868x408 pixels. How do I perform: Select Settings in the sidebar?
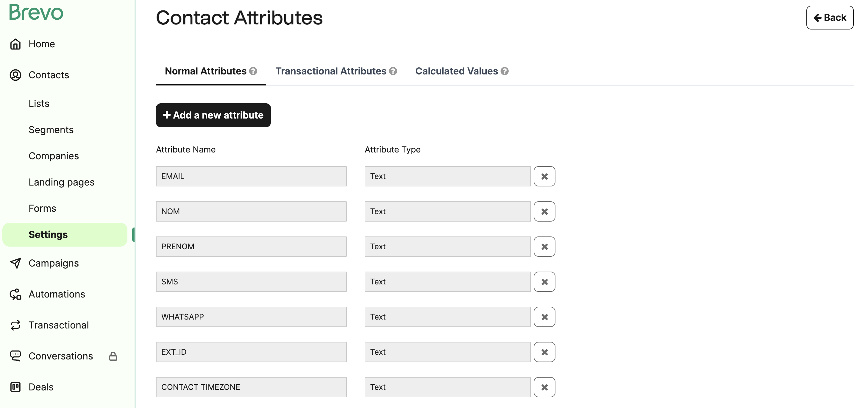click(65, 235)
